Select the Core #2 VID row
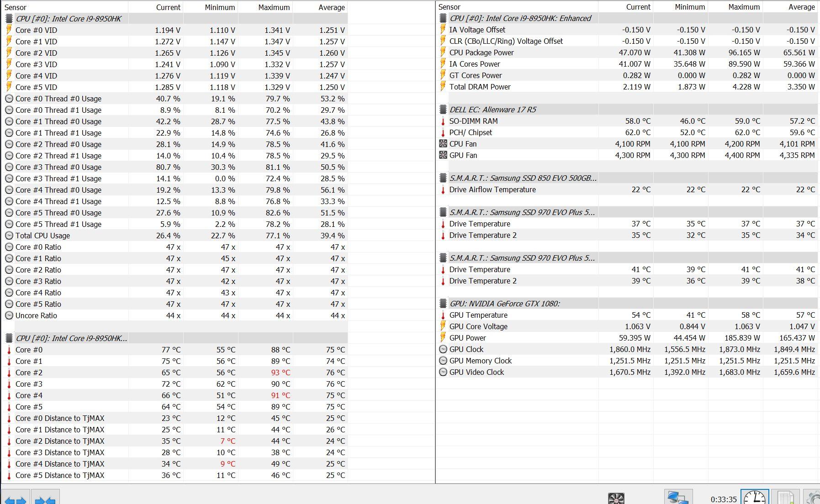 tap(175, 53)
